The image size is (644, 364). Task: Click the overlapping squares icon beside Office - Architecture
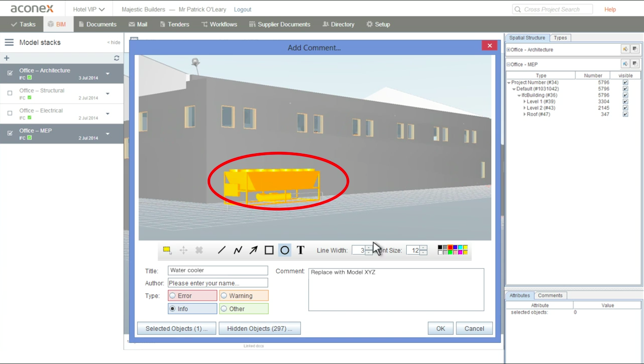coord(635,50)
